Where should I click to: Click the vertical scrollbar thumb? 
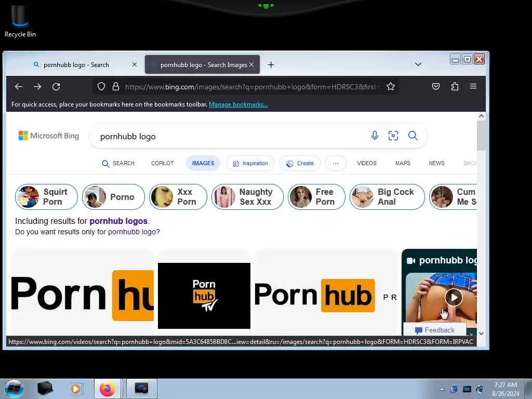pos(481,136)
